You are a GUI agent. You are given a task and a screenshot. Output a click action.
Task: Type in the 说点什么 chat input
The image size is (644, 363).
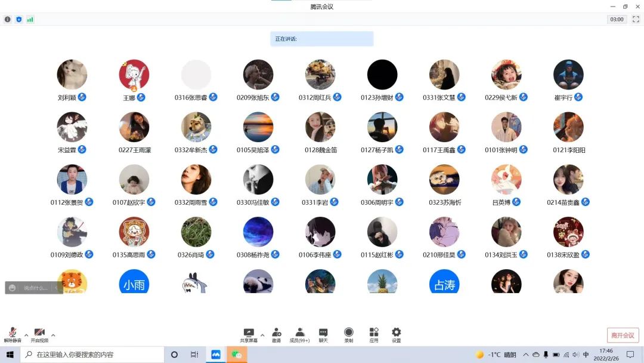coord(36,288)
